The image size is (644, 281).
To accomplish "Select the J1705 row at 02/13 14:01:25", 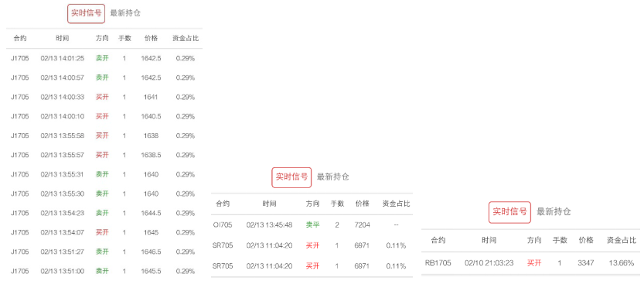I will 104,58.
